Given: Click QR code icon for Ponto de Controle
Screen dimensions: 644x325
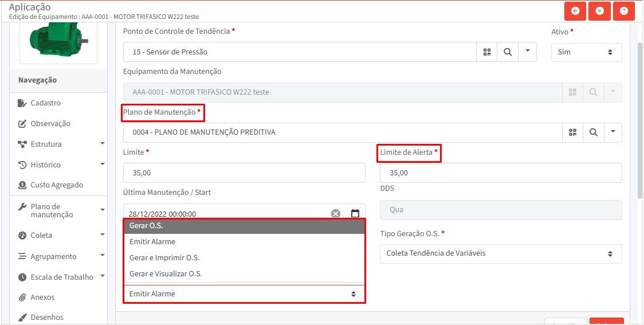Looking at the screenshot, I should click(x=487, y=52).
